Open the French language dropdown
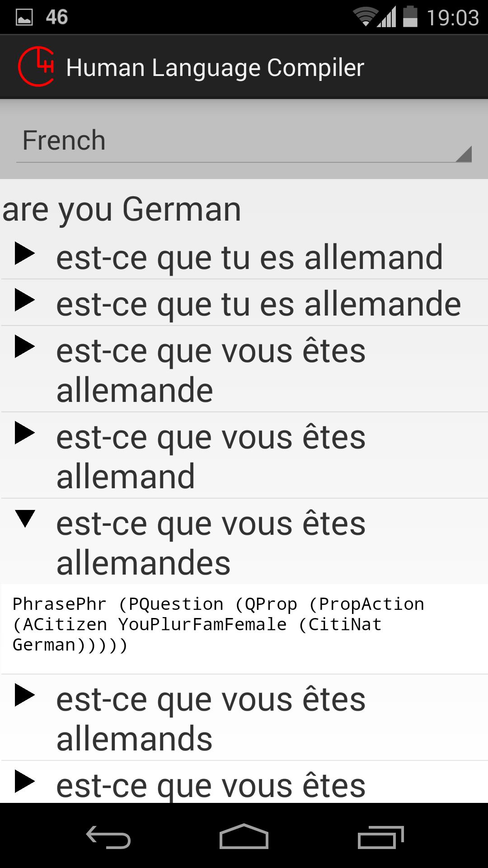The image size is (488, 868). [x=244, y=139]
